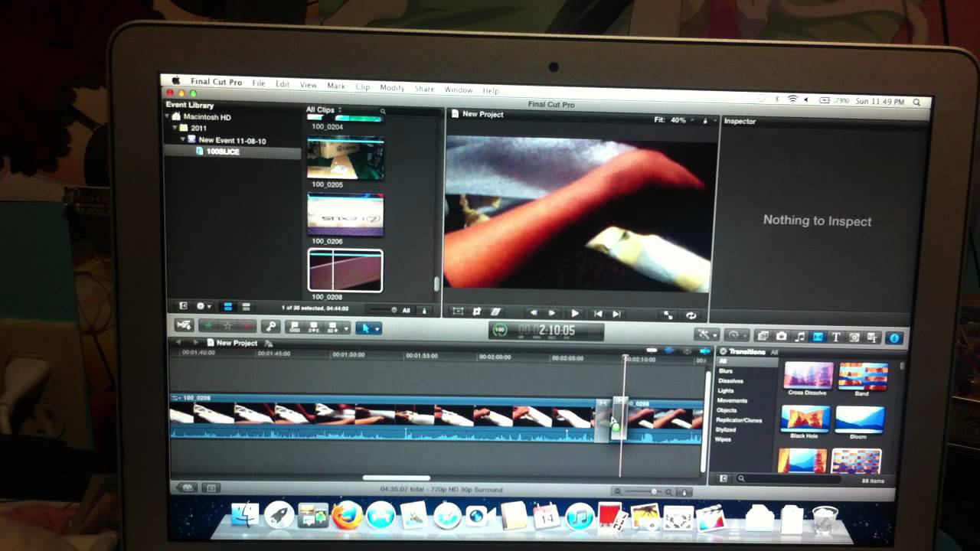980x551 pixels.
Task: Open the Window menu
Action: point(459,90)
